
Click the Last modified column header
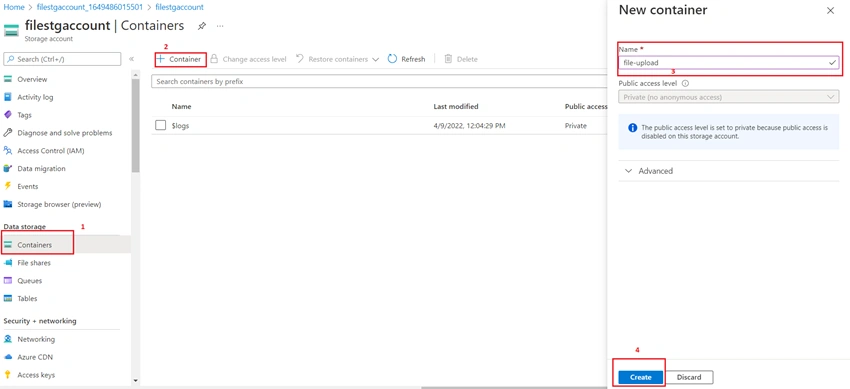pos(456,107)
